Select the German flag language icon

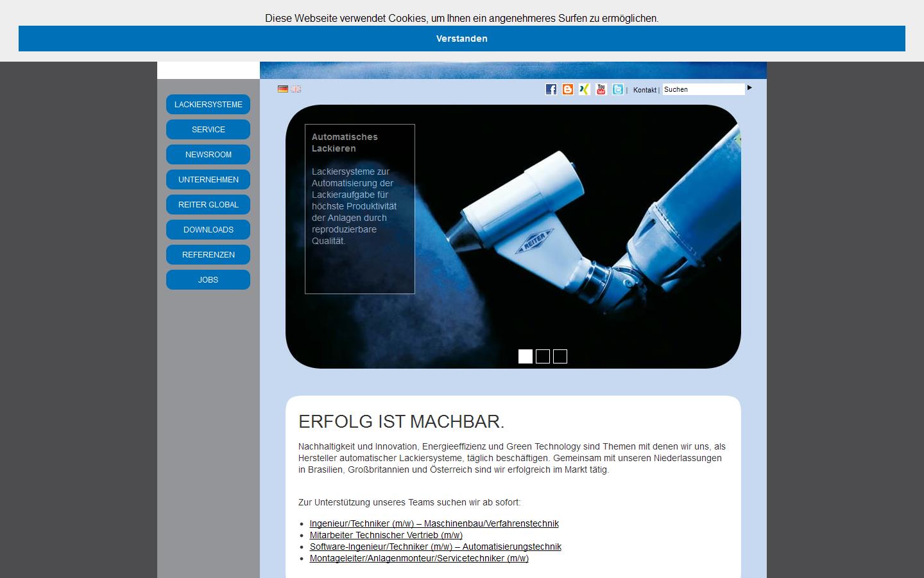tap(282, 89)
